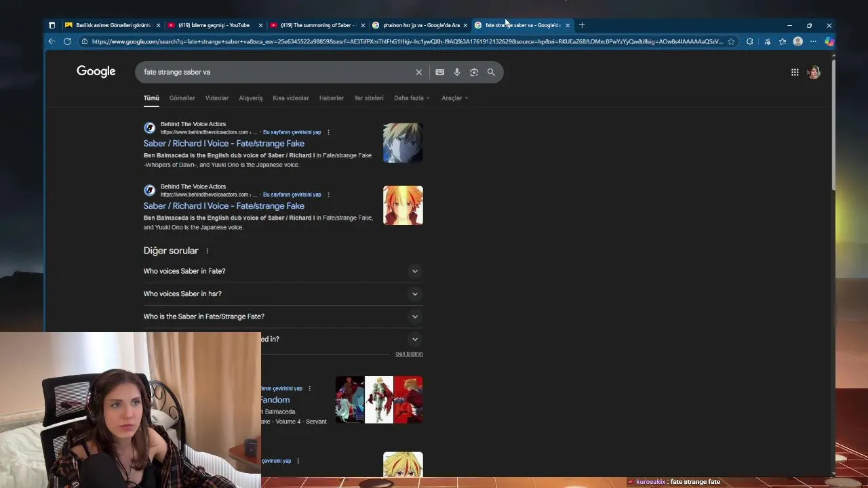The image size is (868, 488).
Task: Switch to the 'Videolar' search tab
Action: click(x=217, y=98)
